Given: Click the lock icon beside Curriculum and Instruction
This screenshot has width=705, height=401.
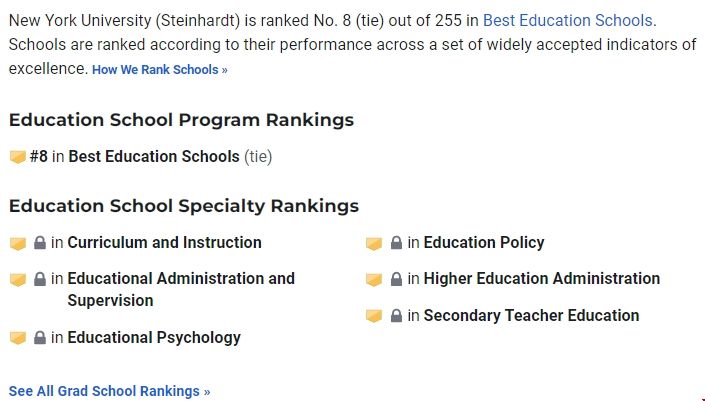Looking at the screenshot, I should coord(40,243).
